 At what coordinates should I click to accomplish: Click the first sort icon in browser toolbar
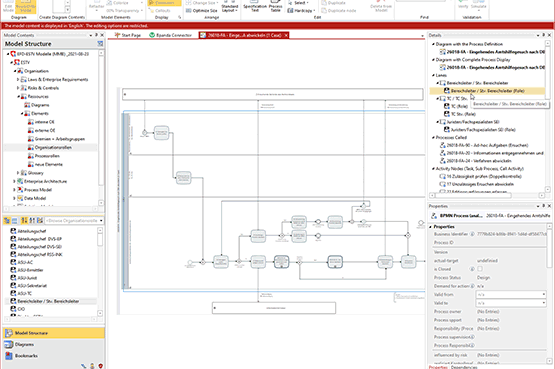point(24,221)
